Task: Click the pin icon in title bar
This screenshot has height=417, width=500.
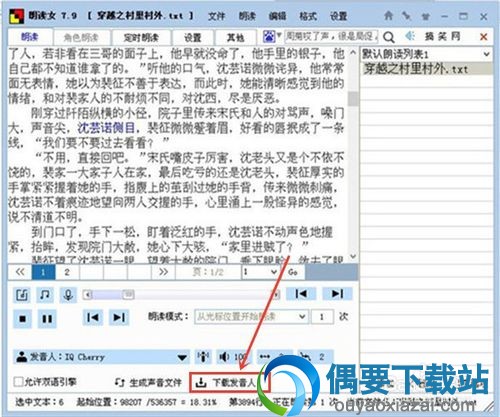Action: coord(406,16)
